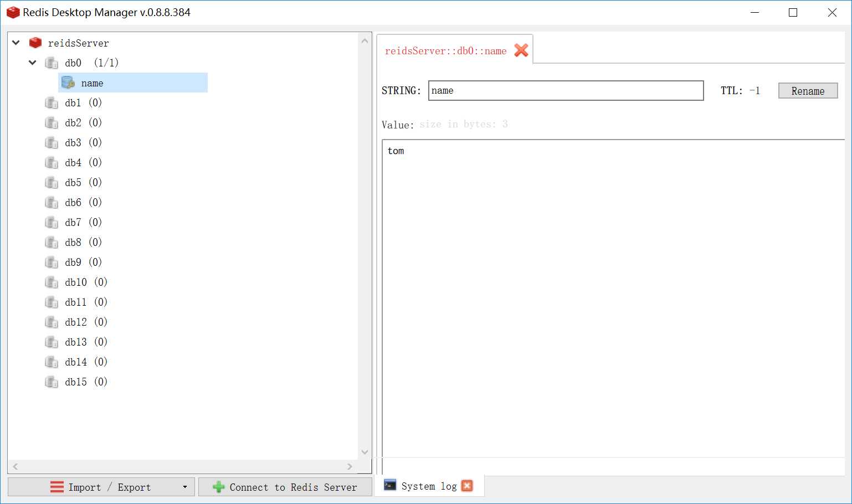The height and width of the screenshot is (504, 852).
Task: Click the db13 database icon
Action: pyautogui.click(x=52, y=342)
